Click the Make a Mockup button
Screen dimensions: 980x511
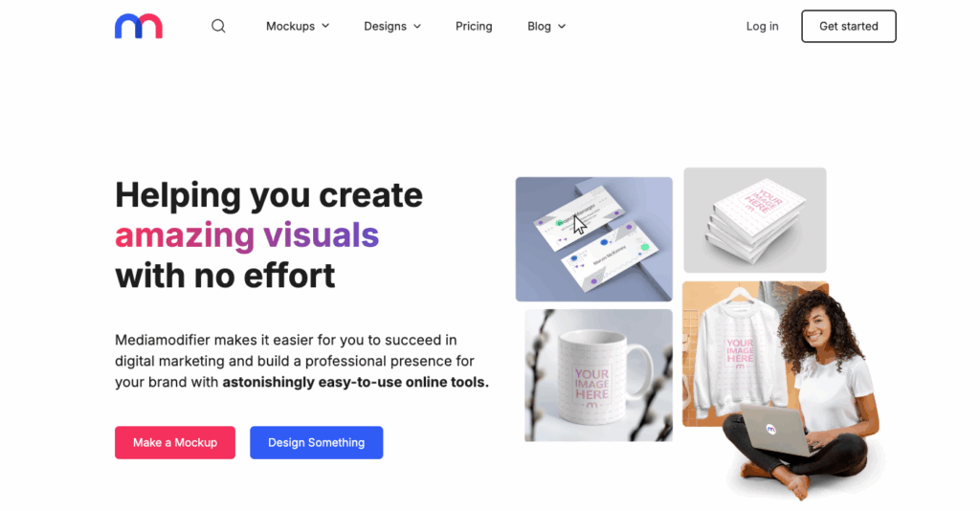pyautogui.click(x=175, y=442)
